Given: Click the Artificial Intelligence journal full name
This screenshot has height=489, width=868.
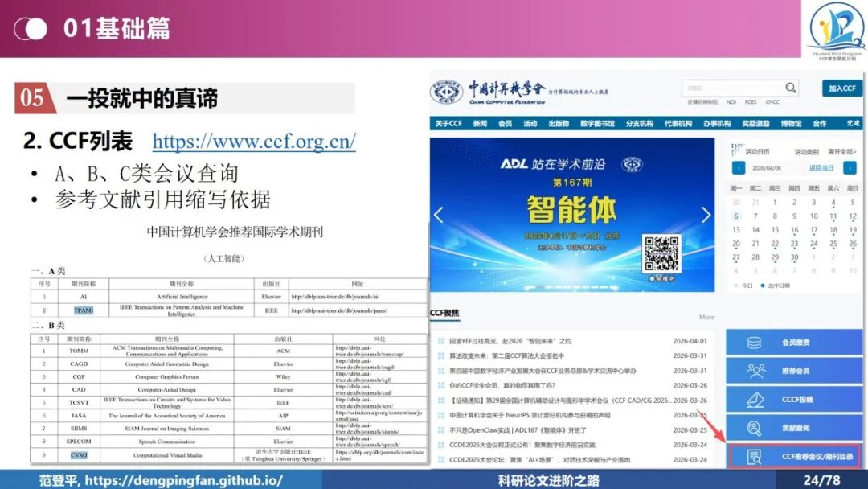Looking at the screenshot, I should 182,297.
